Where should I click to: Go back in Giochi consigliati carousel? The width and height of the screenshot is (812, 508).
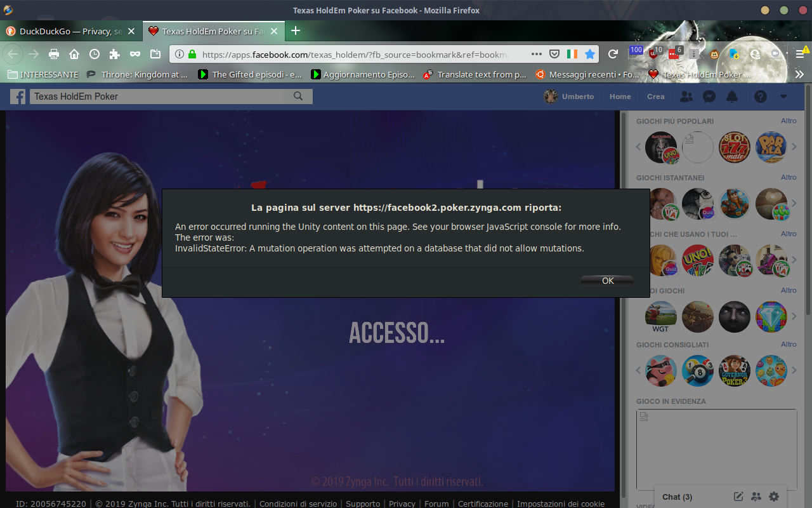(x=639, y=370)
